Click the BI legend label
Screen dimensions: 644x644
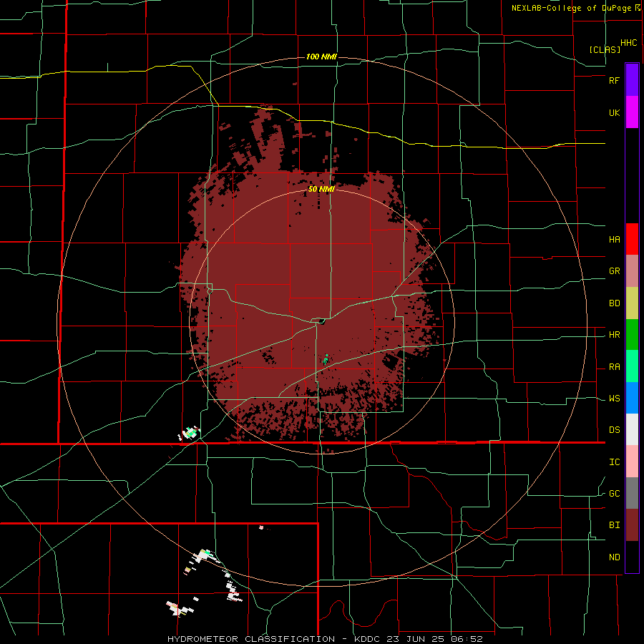pyautogui.click(x=614, y=525)
